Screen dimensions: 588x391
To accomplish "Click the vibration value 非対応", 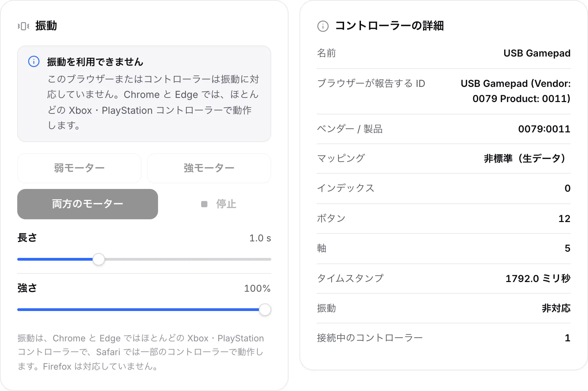I will click(x=556, y=308).
